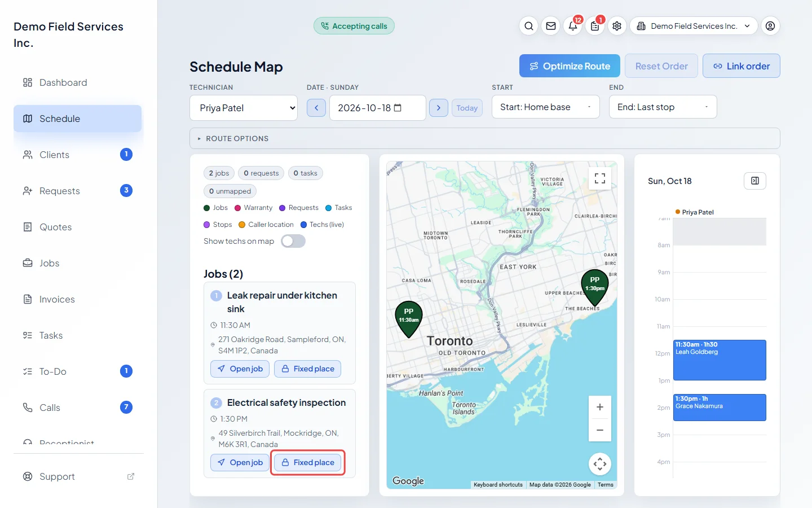Open the Demo Field Services Inc. company switcher
This screenshot has height=508, width=812.
tap(694, 26)
